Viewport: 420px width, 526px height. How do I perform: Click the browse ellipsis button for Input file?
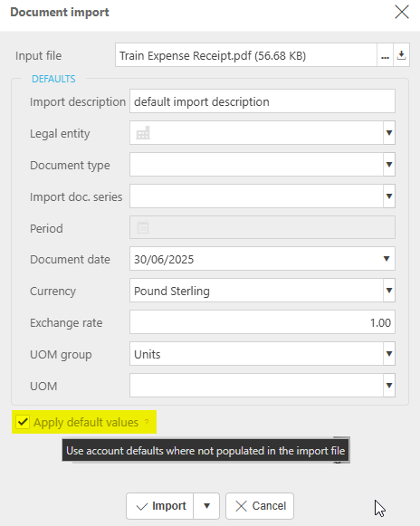(385, 55)
